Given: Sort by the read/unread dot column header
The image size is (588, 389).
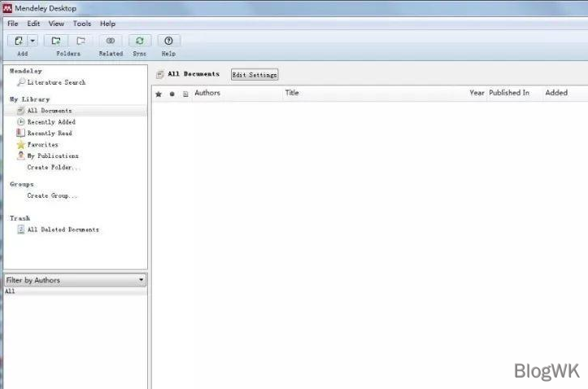Looking at the screenshot, I should 172,94.
